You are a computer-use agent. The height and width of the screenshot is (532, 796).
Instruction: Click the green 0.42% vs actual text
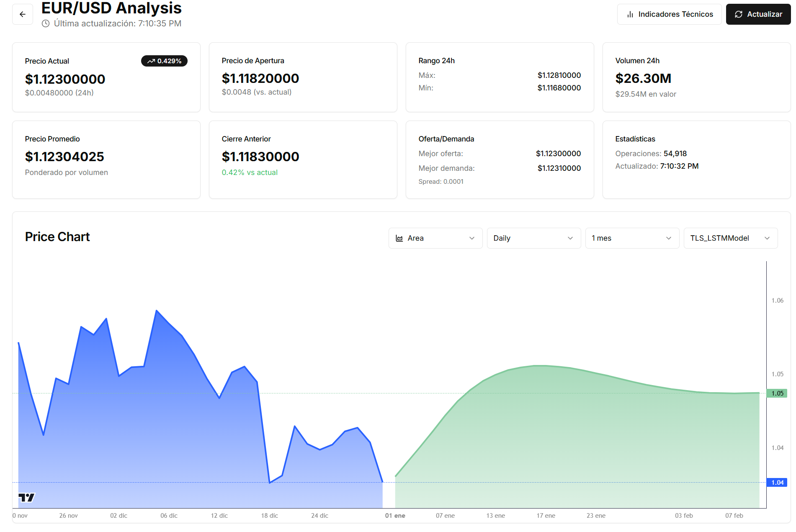[250, 172]
